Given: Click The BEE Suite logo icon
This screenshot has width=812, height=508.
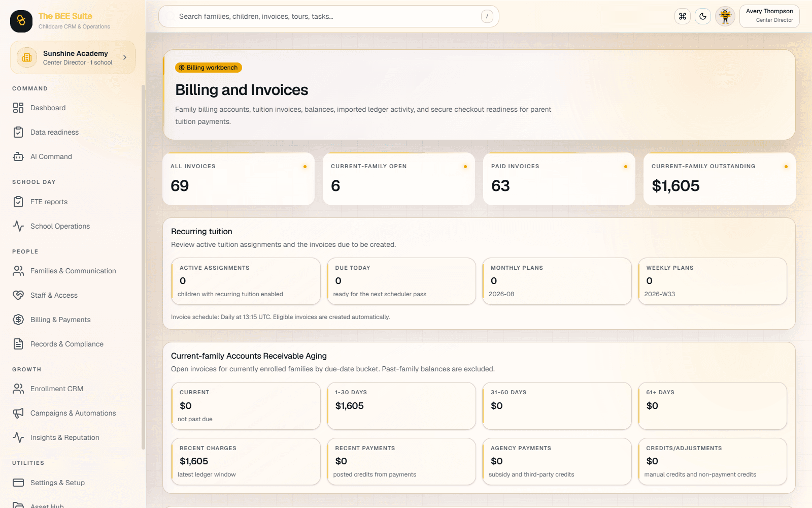Looking at the screenshot, I should coord(21,21).
